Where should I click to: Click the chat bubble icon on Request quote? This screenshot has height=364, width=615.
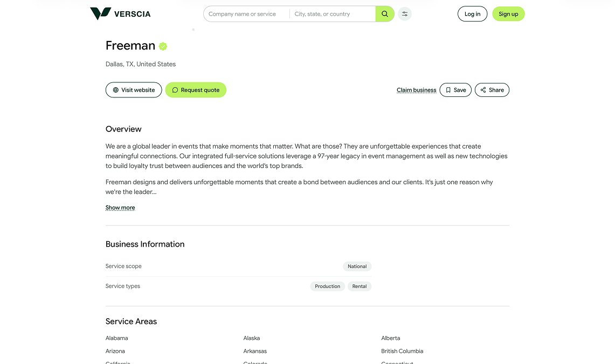[x=175, y=90]
